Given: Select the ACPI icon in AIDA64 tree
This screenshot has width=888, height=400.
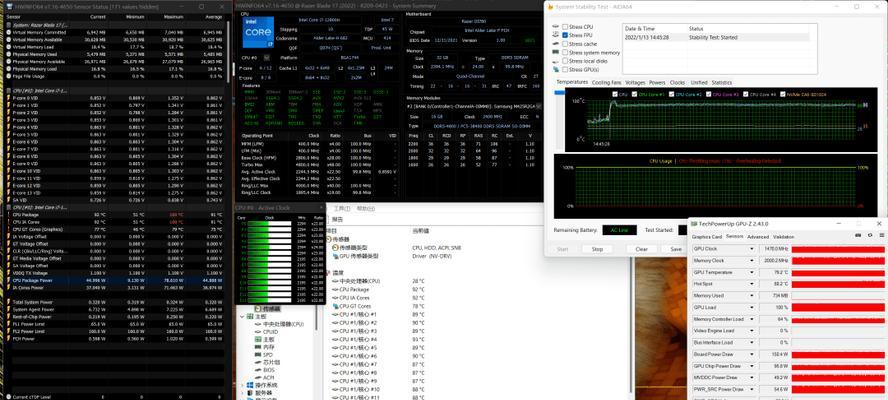Looking at the screenshot, I should [x=258, y=377].
